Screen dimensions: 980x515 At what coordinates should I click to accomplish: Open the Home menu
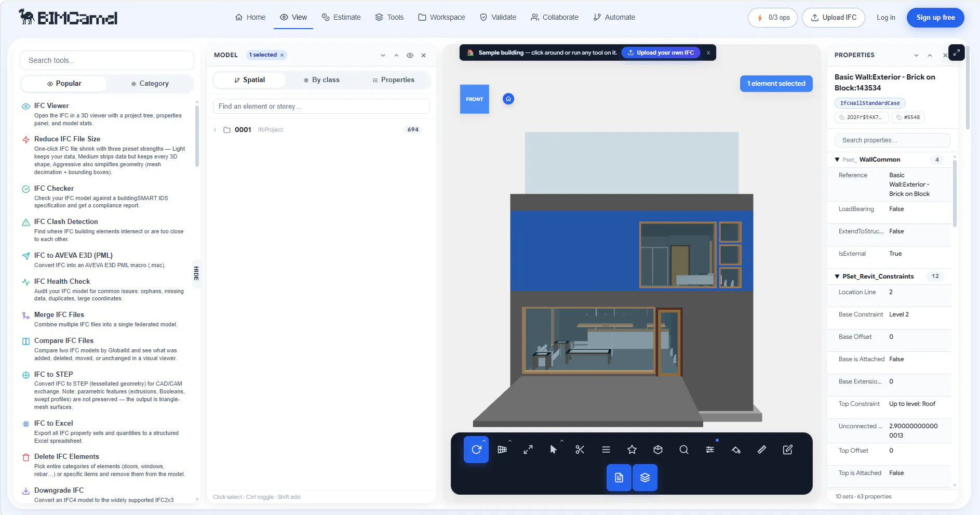[250, 17]
